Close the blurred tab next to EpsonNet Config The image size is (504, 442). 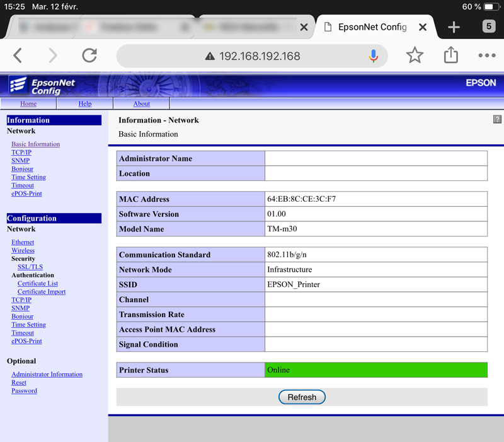(x=304, y=27)
